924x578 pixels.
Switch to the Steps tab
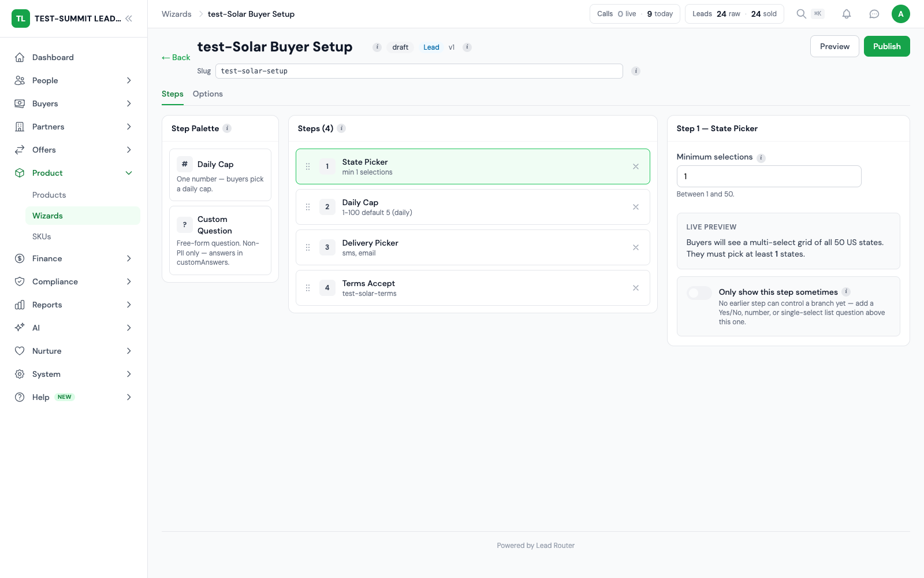pos(173,94)
